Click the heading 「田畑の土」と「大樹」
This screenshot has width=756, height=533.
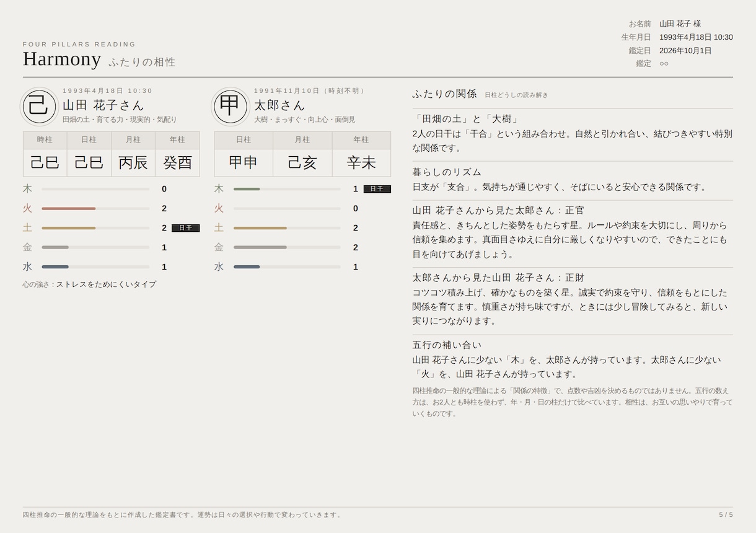tap(466, 119)
